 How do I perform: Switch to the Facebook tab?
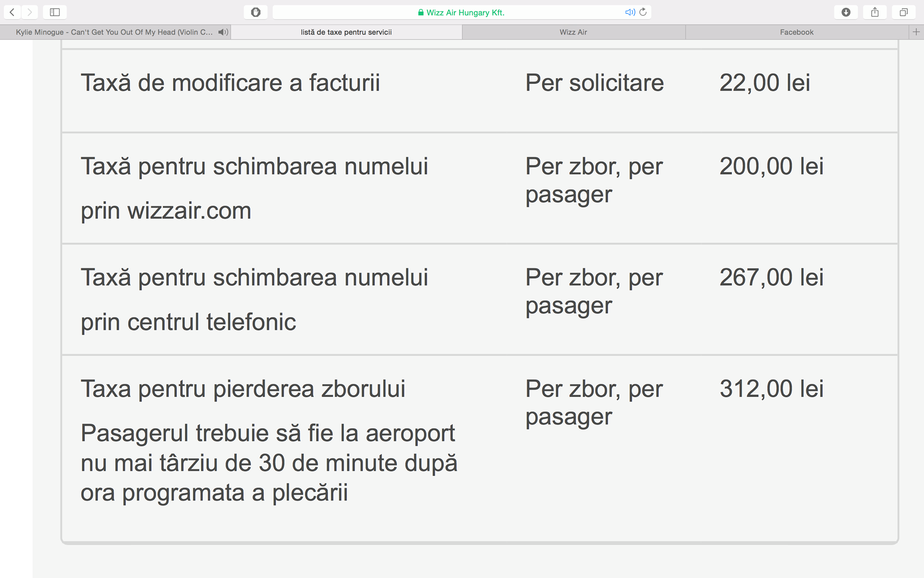coord(797,32)
